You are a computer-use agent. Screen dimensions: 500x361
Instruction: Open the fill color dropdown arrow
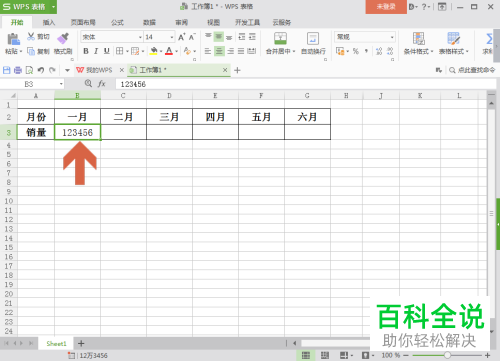pyautogui.click(x=161, y=51)
